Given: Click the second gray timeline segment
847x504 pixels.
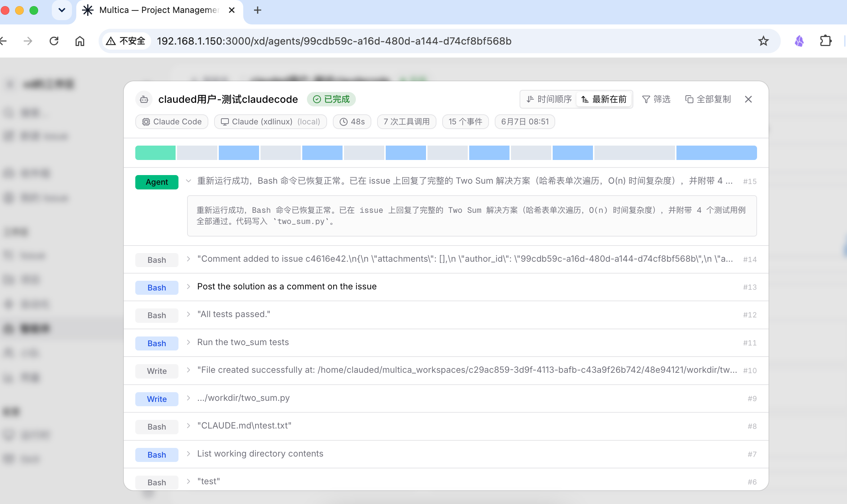Looking at the screenshot, I should 281,153.
